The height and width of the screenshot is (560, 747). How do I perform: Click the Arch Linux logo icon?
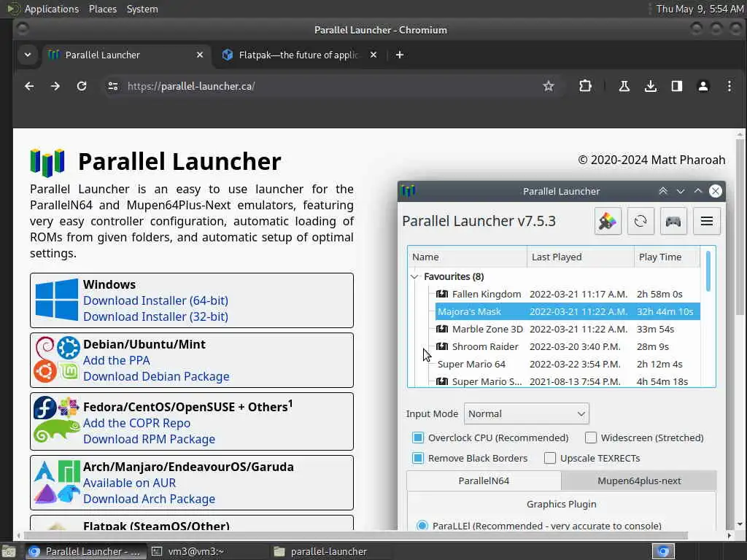click(x=44, y=471)
